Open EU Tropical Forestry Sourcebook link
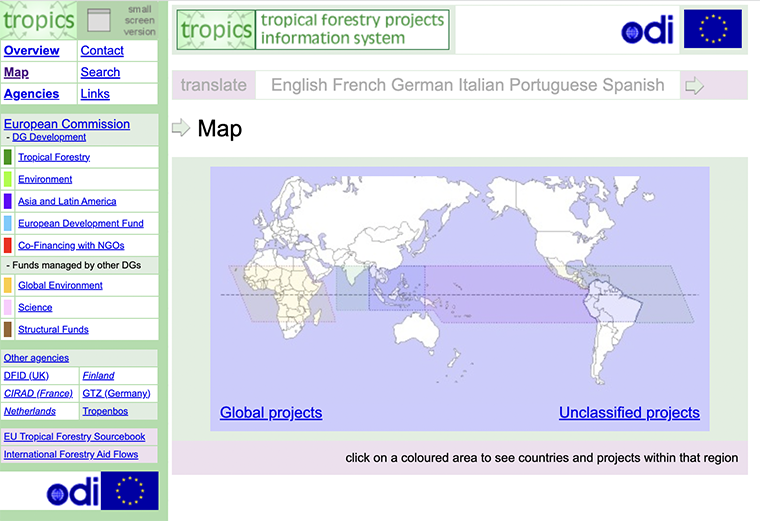Viewport: 760px width, 521px height. coord(75,436)
